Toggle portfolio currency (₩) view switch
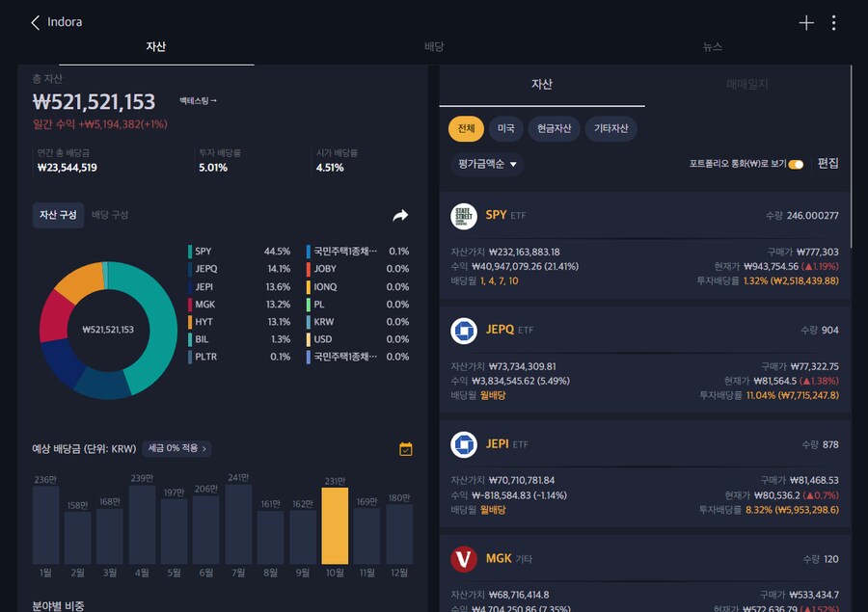Screen dimensions: 868x612 tap(796, 164)
